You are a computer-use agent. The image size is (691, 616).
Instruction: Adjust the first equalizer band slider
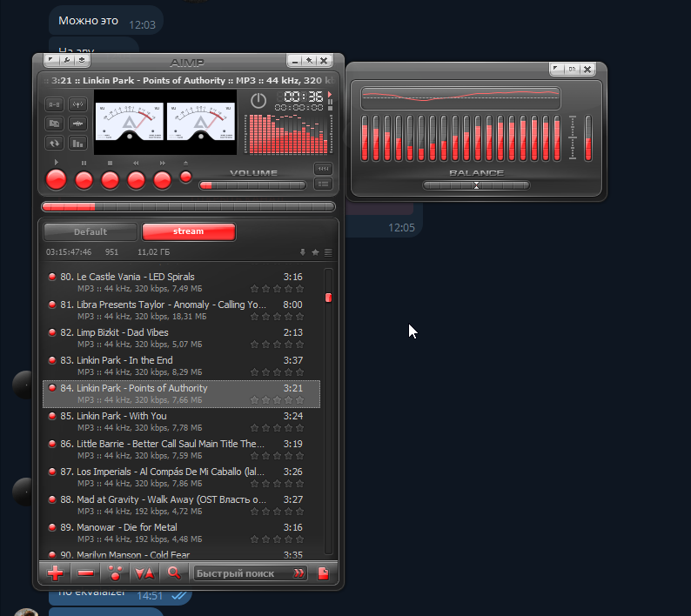click(365, 138)
